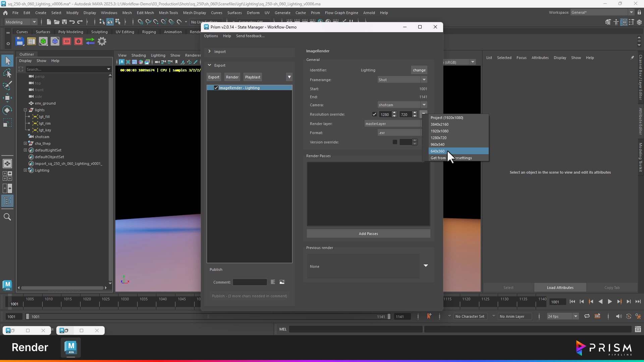Click the Save Scene disk icon
The width and height of the screenshot is (644, 362).
point(64,22)
